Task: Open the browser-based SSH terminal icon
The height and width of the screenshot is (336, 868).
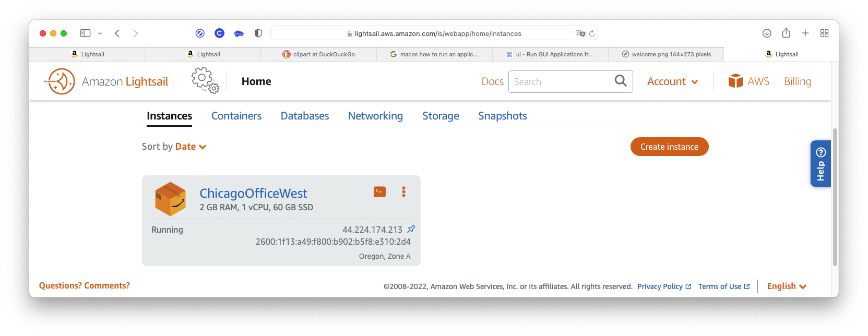Action: tap(379, 191)
